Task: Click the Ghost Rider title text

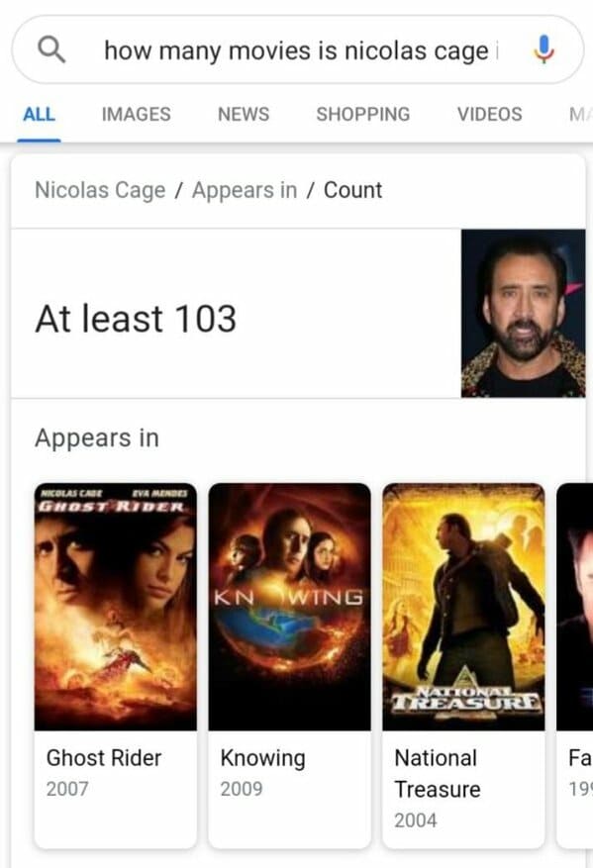Action: (104, 758)
